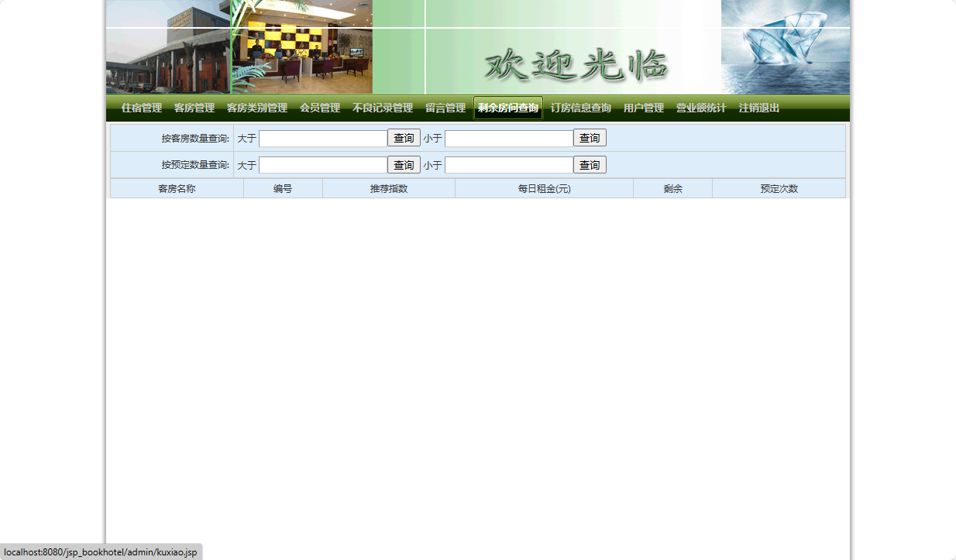Click the 小于 input for 按客房数量查询
This screenshot has width=956, height=560.
point(508,137)
